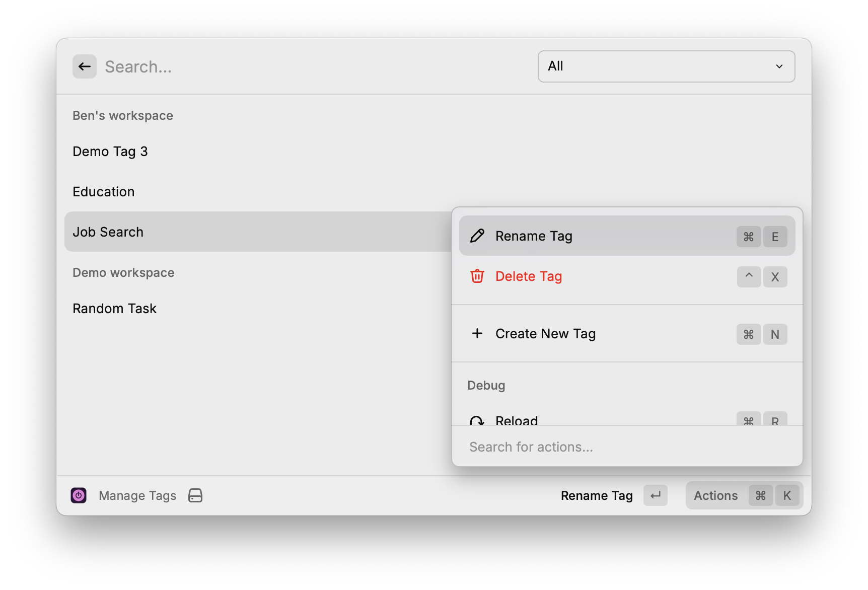Click the back arrow button

(85, 66)
